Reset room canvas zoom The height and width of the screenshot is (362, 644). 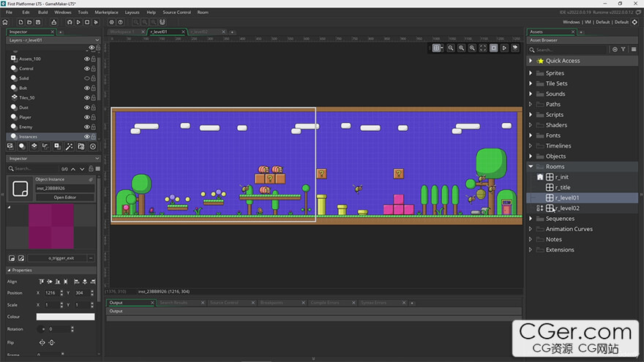point(462,48)
